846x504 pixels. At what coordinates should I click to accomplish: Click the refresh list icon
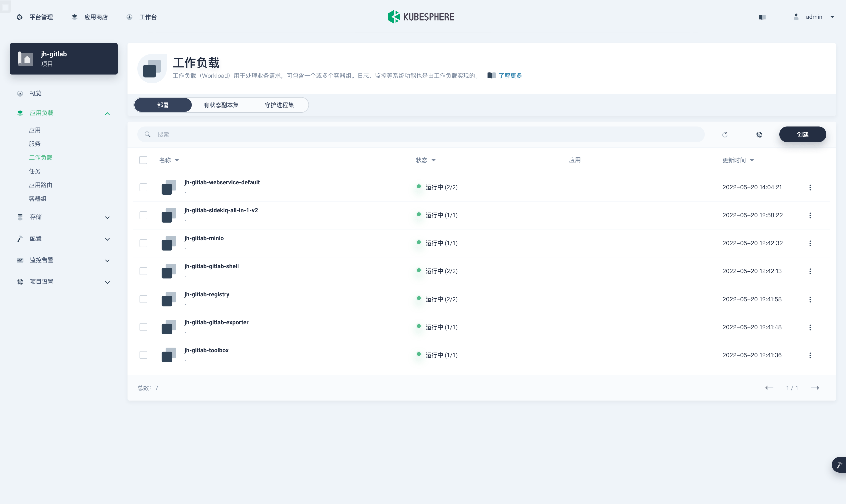pos(724,135)
